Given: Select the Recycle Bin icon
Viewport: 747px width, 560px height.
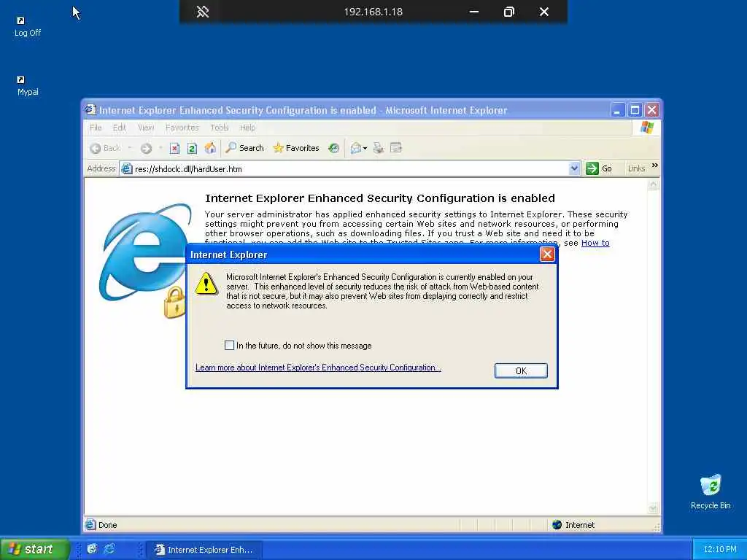Looking at the screenshot, I should pyautogui.click(x=711, y=492).
